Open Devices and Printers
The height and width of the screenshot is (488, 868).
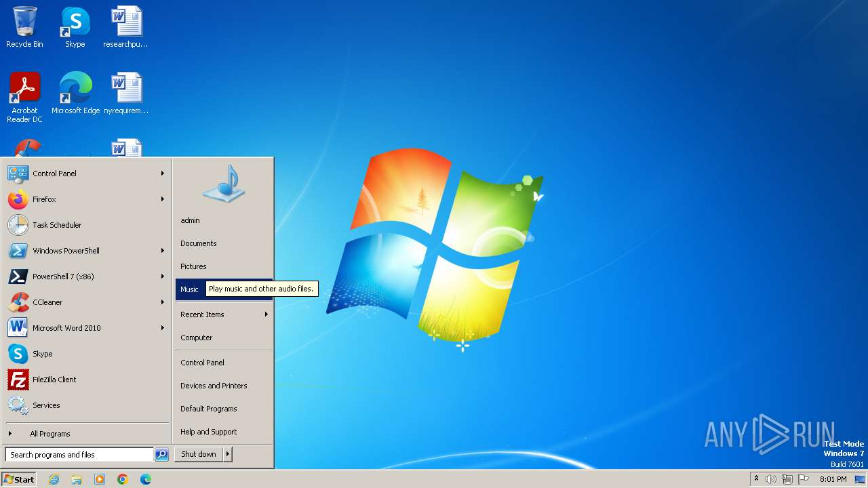tap(224, 386)
